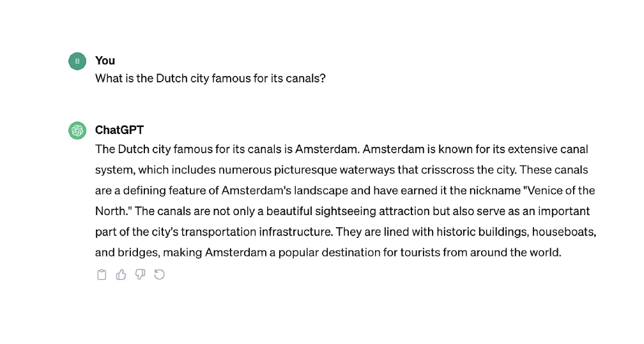Copy the ChatGPT response to clipboard

pos(102,275)
